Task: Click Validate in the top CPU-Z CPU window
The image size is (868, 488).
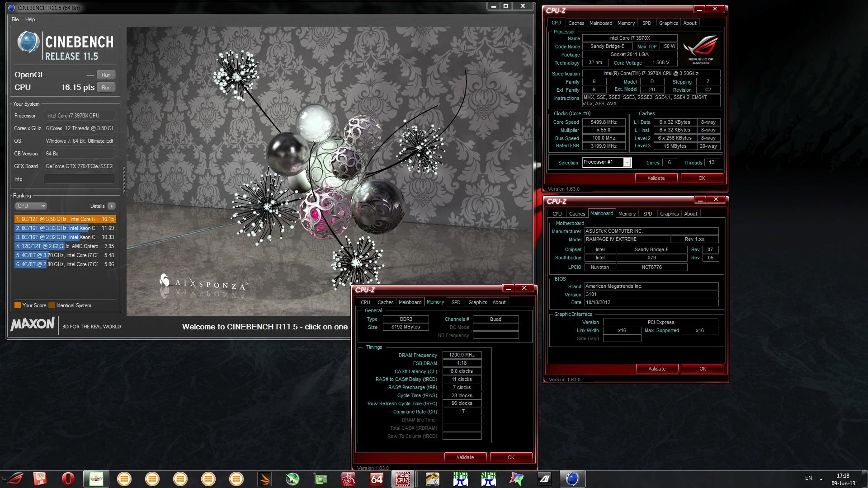Action: [x=656, y=178]
